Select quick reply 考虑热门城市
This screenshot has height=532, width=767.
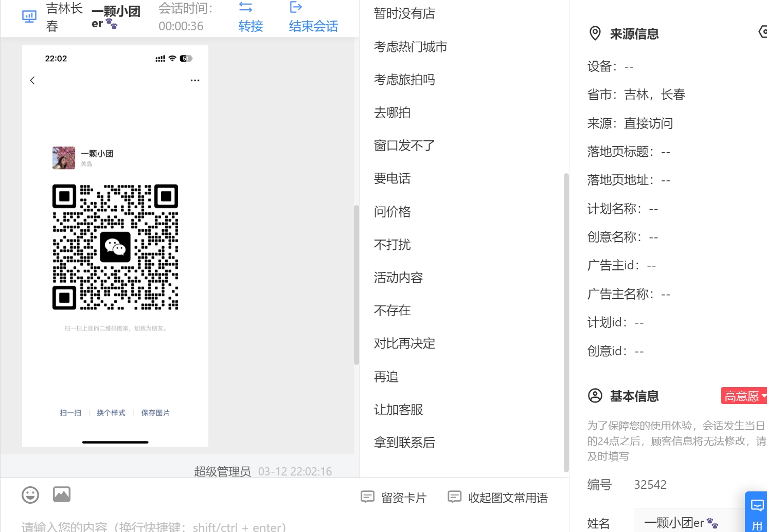coord(411,47)
